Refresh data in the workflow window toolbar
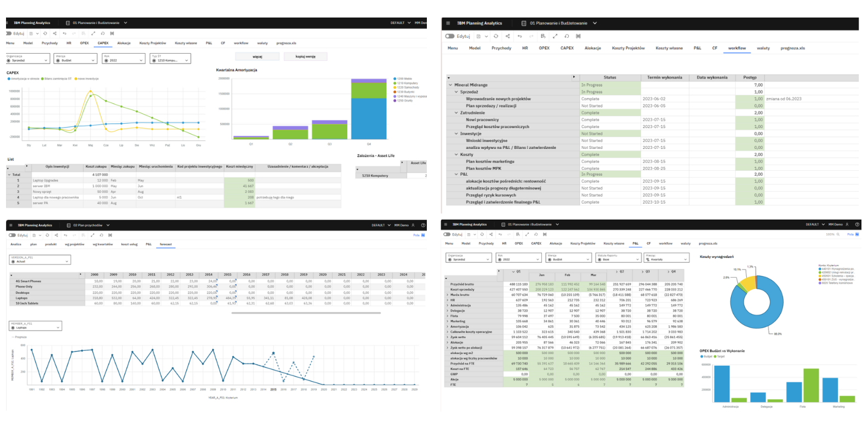The height and width of the screenshot is (427, 868). (x=496, y=36)
